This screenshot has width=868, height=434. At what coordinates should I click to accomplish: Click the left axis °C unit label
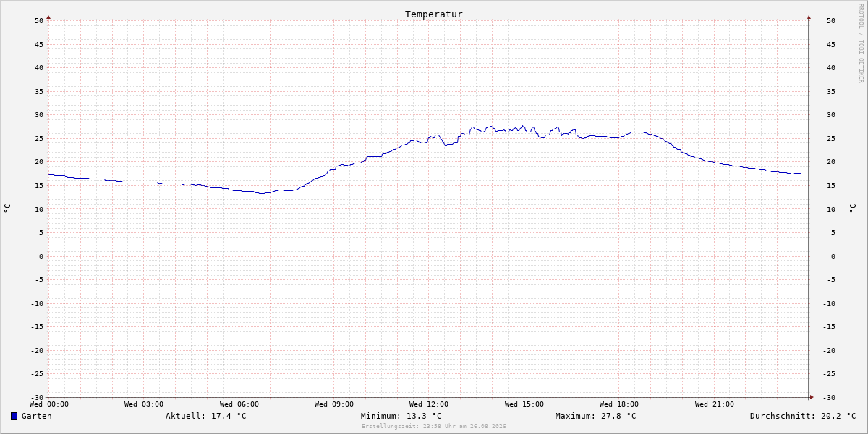tap(7, 208)
